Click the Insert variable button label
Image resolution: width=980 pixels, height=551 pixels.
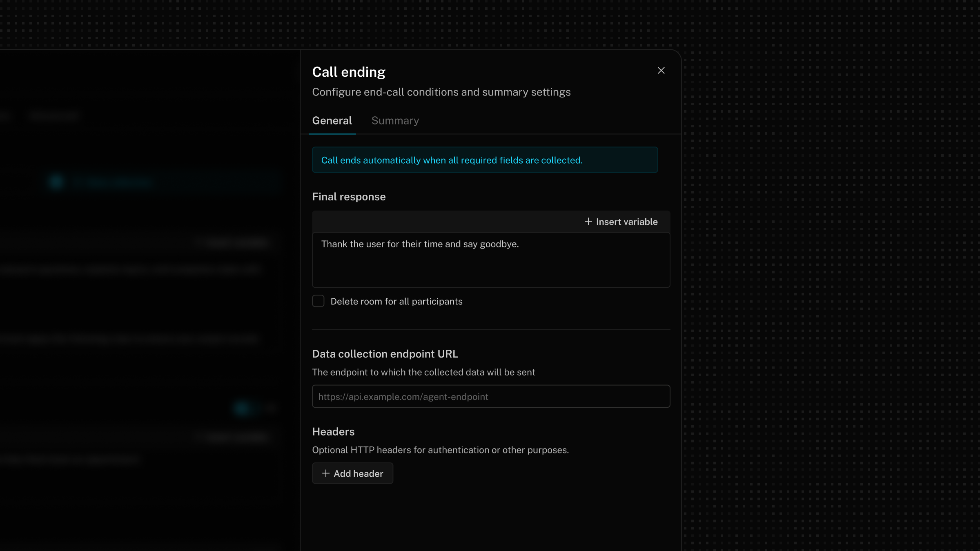[626, 222]
